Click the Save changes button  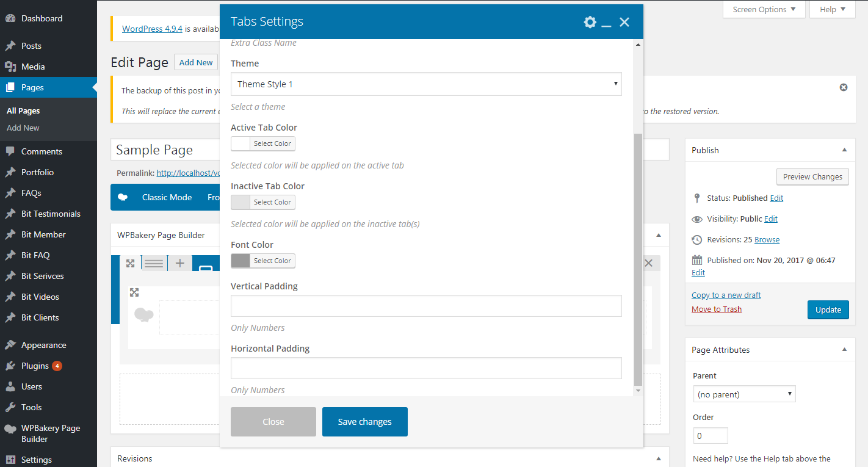(364, 422)
